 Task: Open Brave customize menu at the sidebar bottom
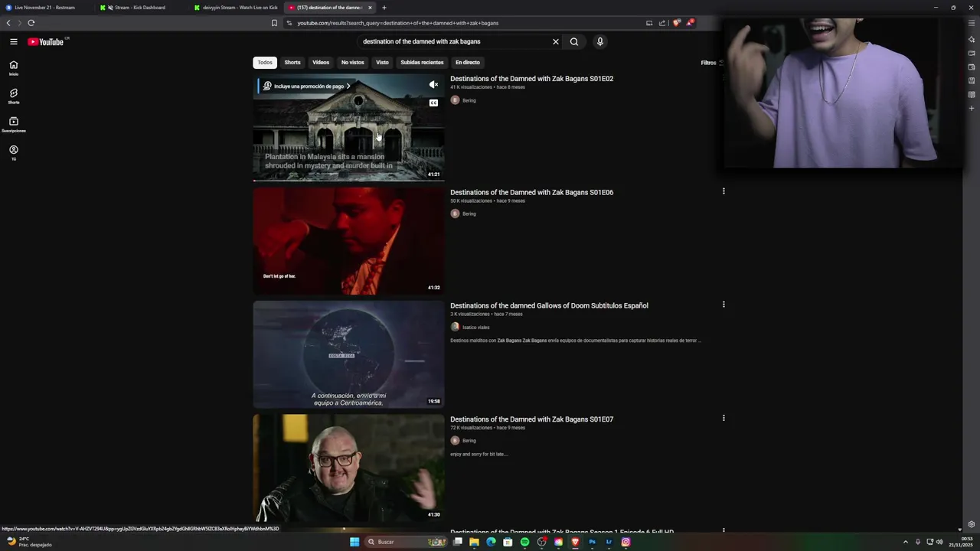pos(972,525)
